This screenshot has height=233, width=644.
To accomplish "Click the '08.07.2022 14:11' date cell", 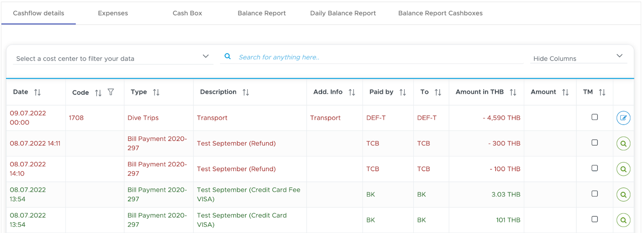I will click(x=35, y=143).
